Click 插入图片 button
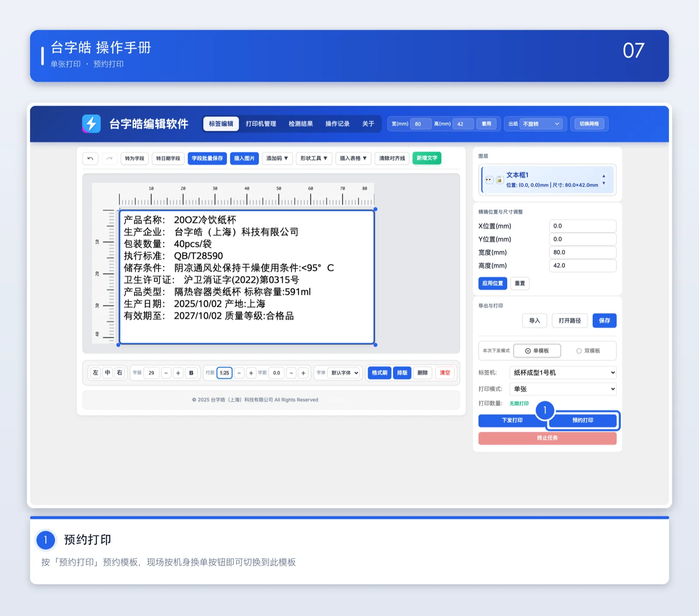699x616 pixels. click(x=244, y=158)
